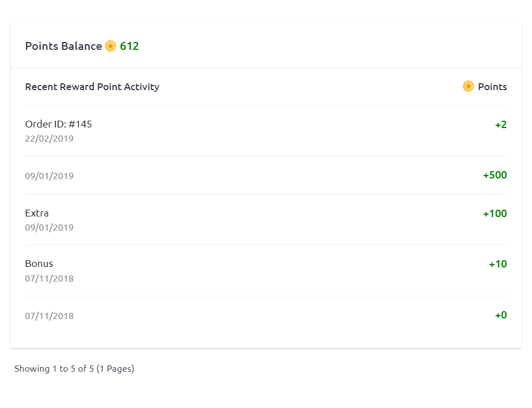Screen dimensions: 532x408
Task: Click the coin icon in Points column header
Action: [468, 86]
